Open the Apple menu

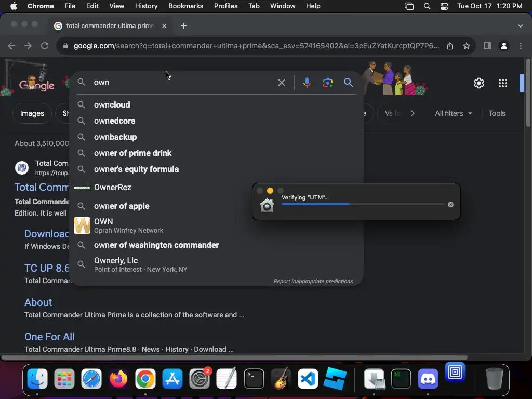pos(14,6)
